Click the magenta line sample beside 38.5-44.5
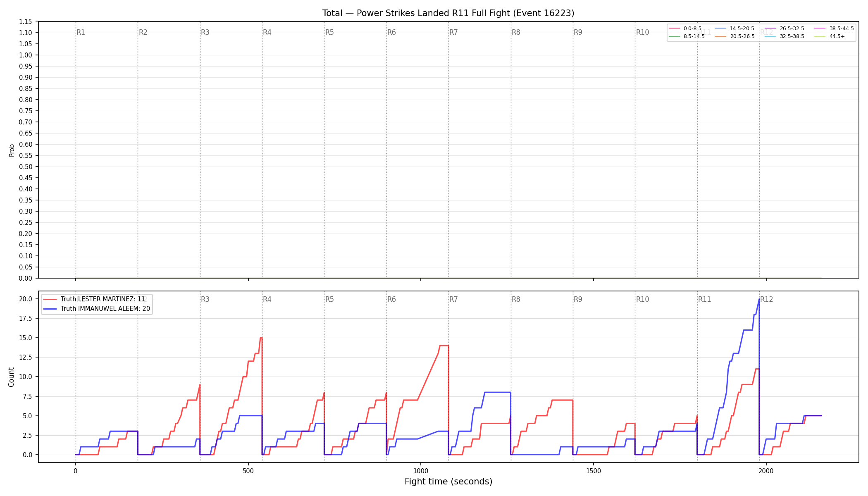The height and width of the screenshot is (496, 868). tap(820, 29)
